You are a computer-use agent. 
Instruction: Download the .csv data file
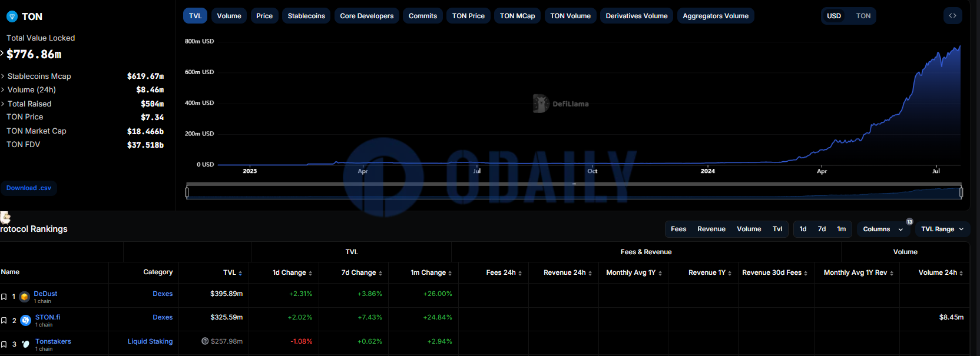(29, 188)
